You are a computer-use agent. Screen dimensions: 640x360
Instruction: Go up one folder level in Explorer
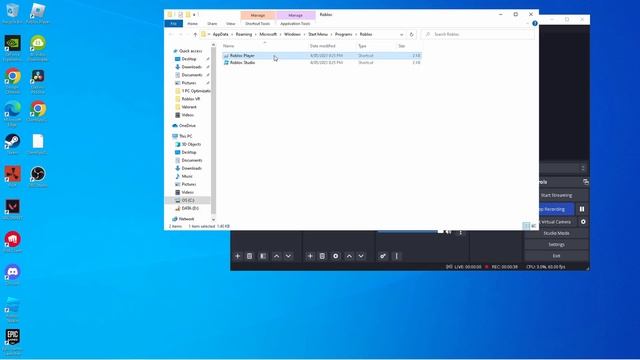(x=195, y=34)
